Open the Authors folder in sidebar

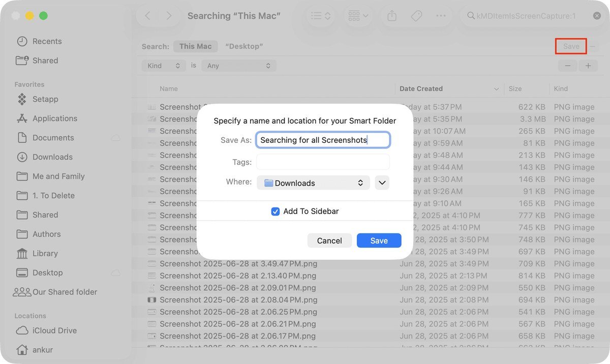[x=46, y=234]
